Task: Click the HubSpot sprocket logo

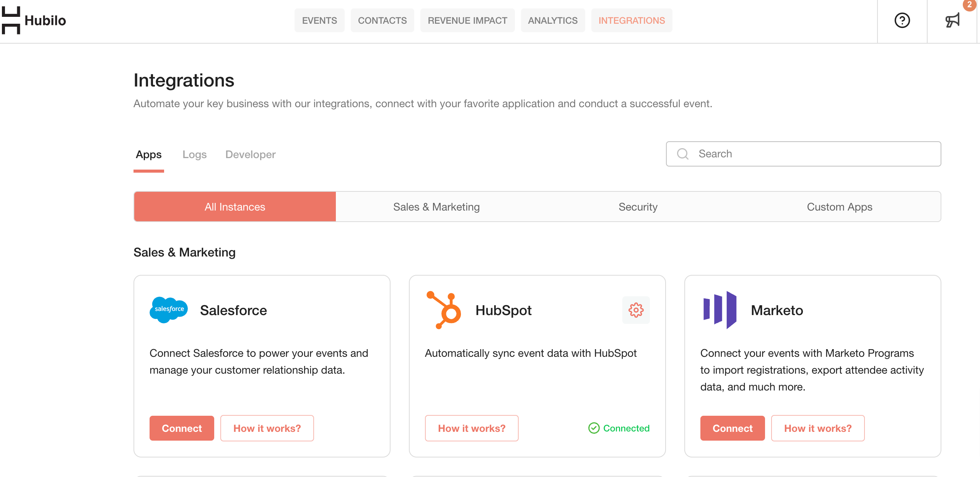Action: 444,310
